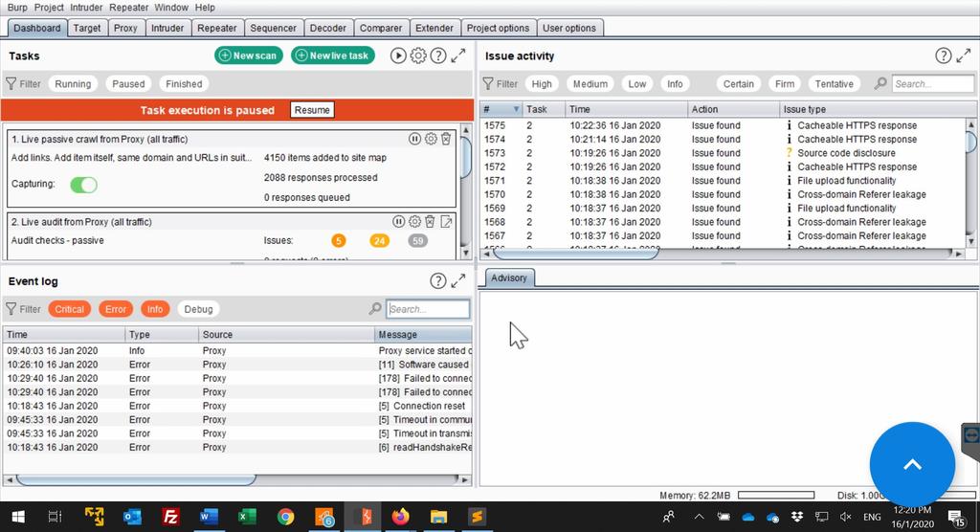
Task: Click the Event log horizontal scrollbar
Action: (x=136, y=479)
